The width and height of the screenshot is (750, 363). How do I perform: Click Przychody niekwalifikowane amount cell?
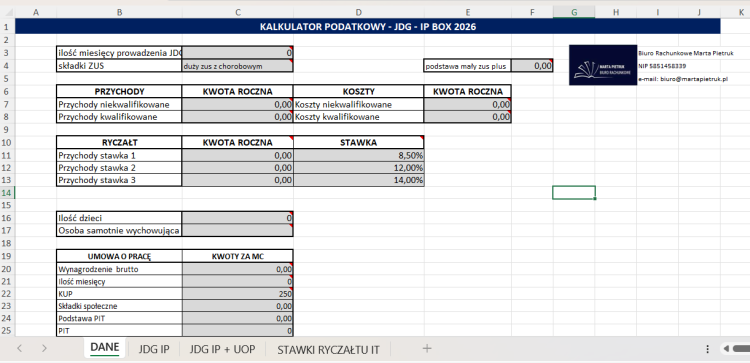(x=238, y=104)
